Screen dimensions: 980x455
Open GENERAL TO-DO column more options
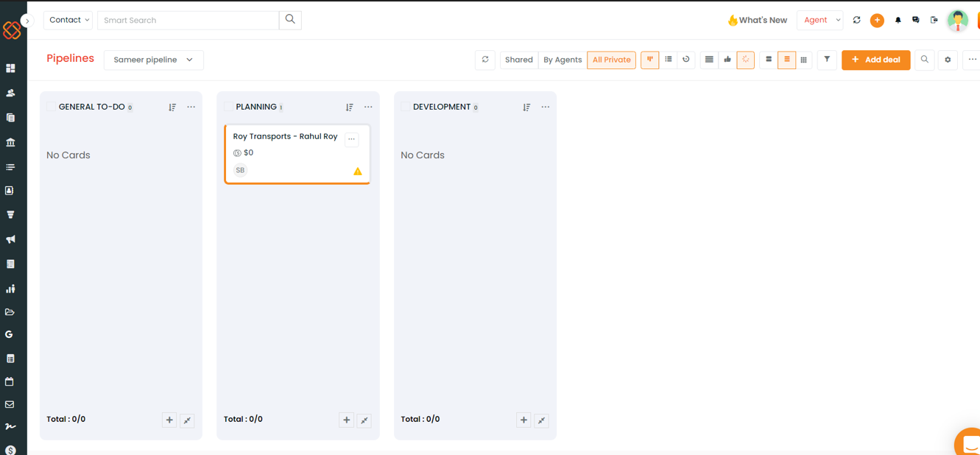pos(191,107)
